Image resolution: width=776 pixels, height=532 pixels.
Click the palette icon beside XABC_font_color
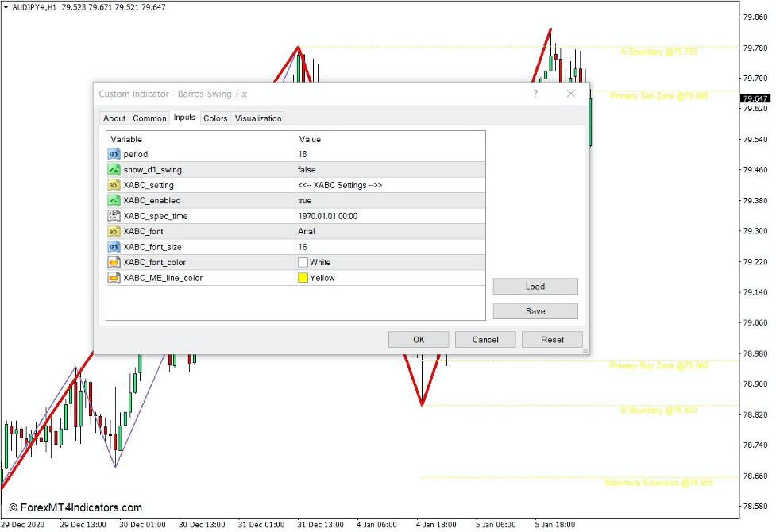113,262
